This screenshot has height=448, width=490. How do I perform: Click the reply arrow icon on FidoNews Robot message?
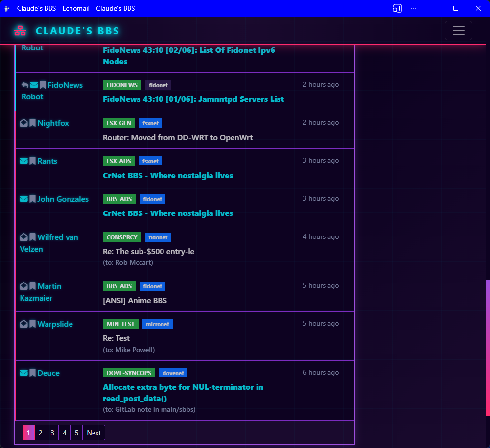click(24, 85)
